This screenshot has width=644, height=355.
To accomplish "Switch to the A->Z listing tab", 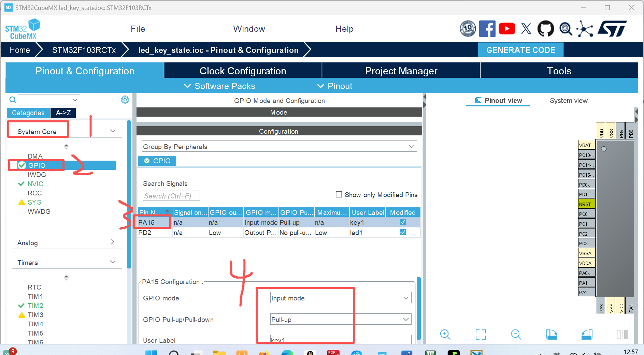I will tap(63, 113).
